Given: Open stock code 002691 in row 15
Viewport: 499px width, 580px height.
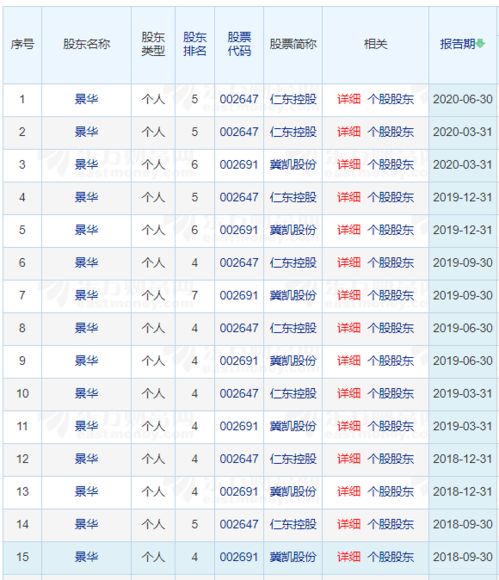Looking at the screenshot, I should pos(239,557).
